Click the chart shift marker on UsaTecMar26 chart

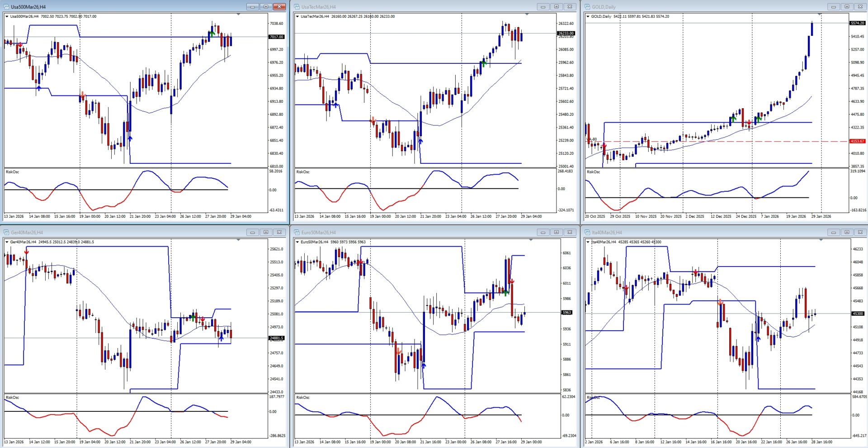coord(527,15)
